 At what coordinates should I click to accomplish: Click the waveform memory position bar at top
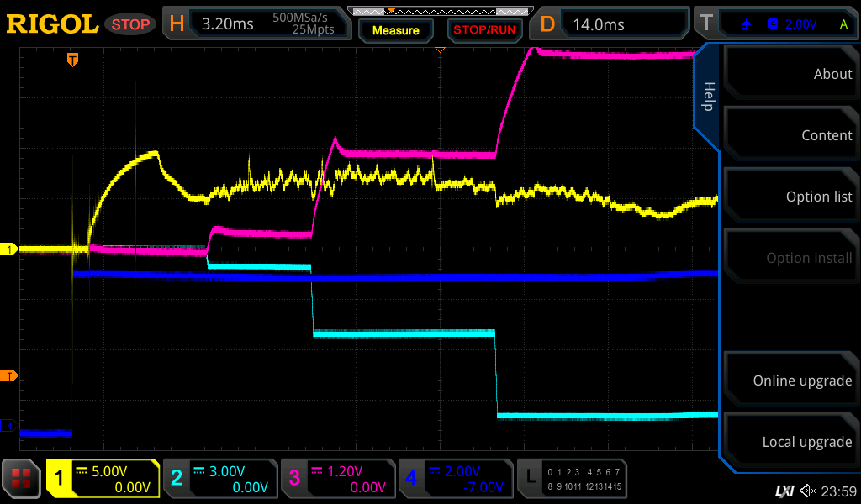[439, 11]
